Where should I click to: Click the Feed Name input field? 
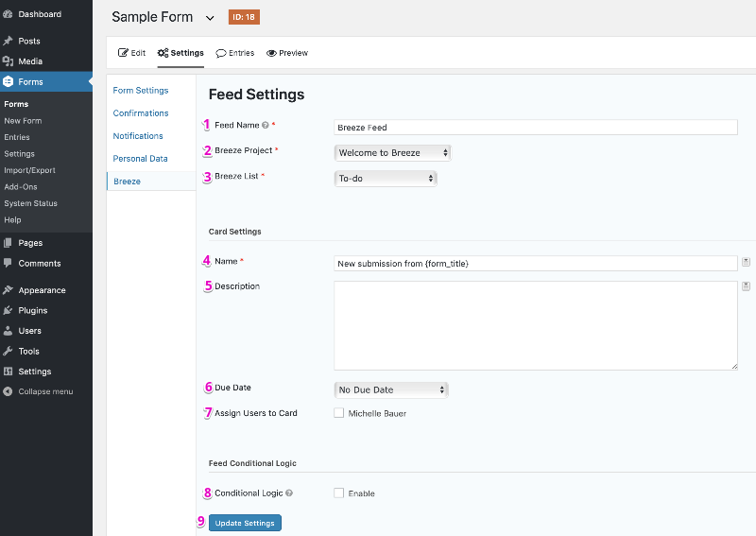click(536, 128)
